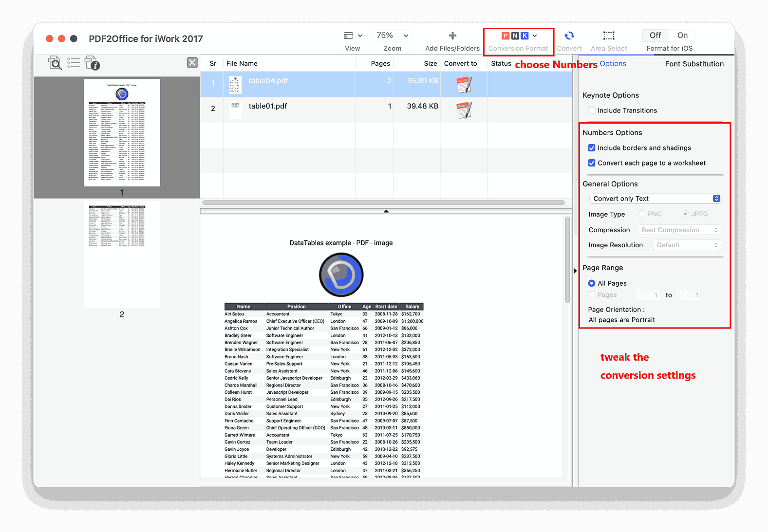Viewport: 768px width, 532px height.
Task: Click the table01.pdf file thumbnail icon
Action: point(235,110)
